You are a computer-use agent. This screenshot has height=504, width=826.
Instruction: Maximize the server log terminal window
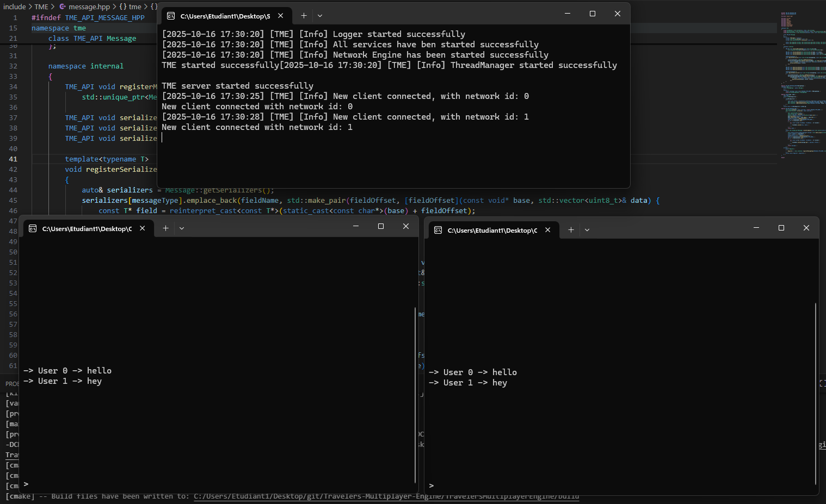coord(593,14)
